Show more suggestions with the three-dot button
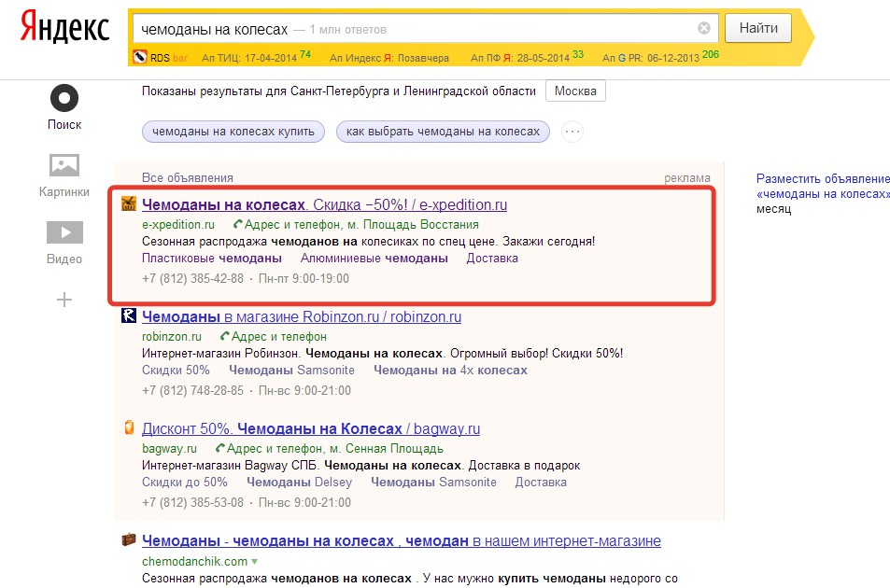This screenshot has width=890, height=588. click(572, 132)
